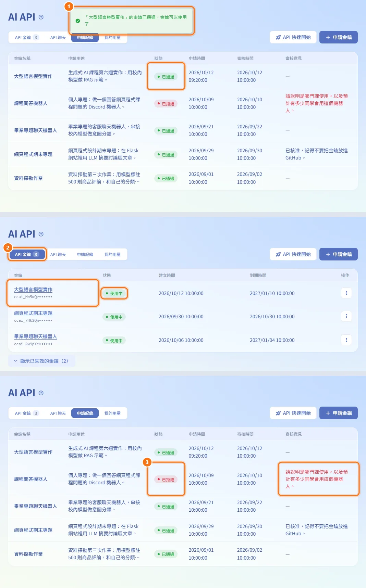Open the API 聊天 tab in the top panel
Screen dimensions: 366x588
(58, 38)
